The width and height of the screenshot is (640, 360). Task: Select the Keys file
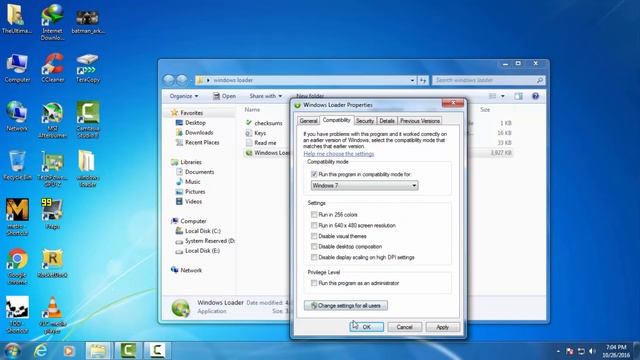tap(256, 133)
